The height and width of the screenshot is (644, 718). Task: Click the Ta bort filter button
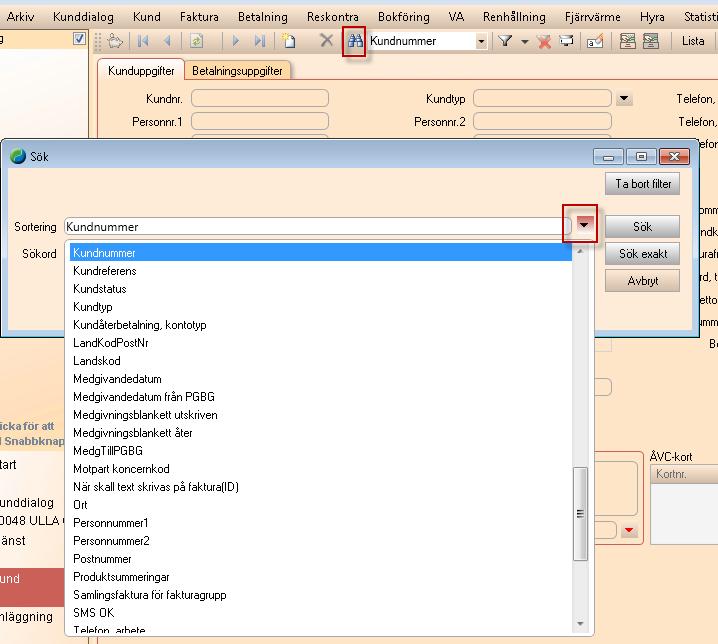642,184
